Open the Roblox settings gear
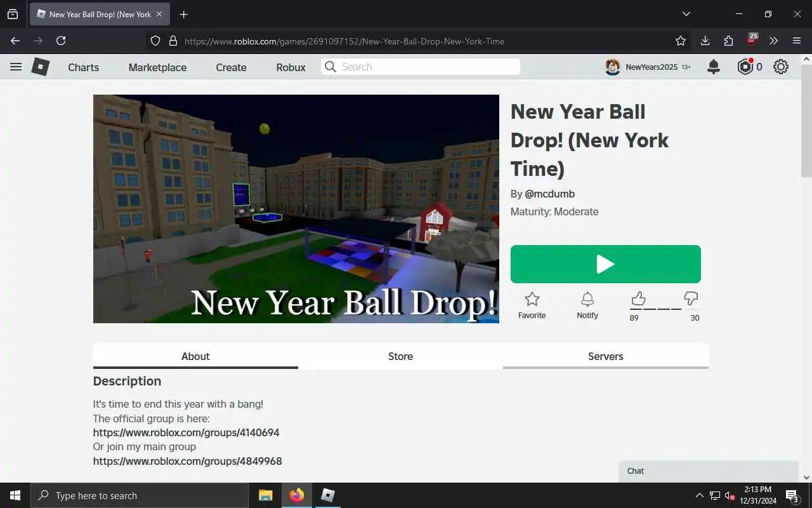 point(781,67)
